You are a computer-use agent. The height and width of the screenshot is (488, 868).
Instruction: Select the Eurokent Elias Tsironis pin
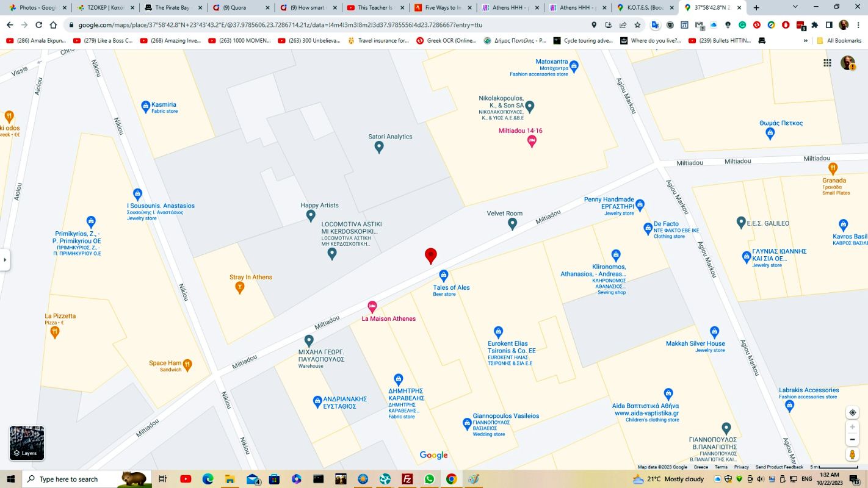click(499, 332)
